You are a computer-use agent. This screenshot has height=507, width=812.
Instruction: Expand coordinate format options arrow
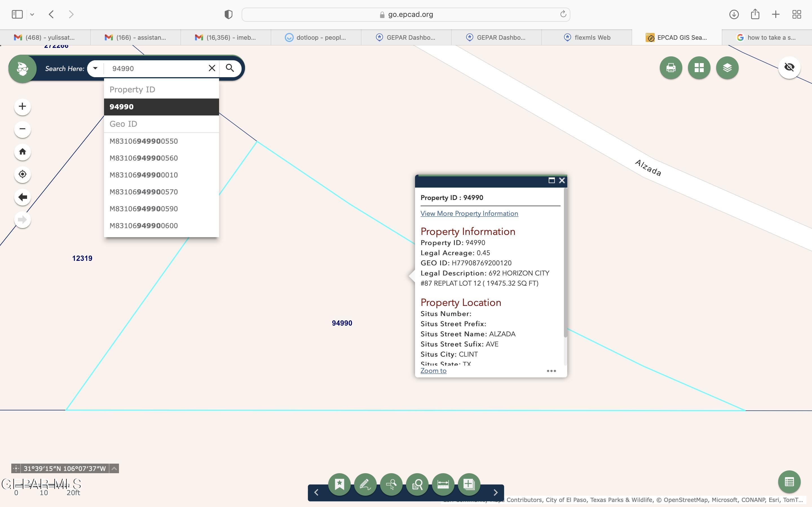click(x=114, y=468)
